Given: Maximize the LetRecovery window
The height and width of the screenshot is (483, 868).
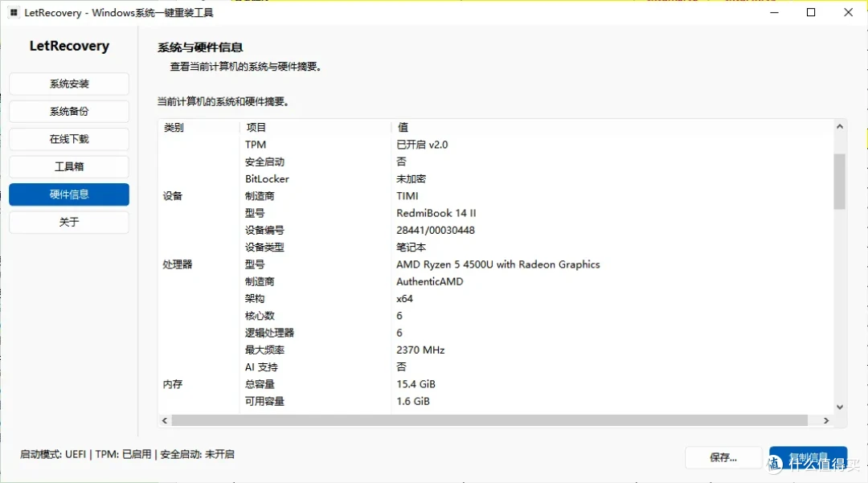Looking at the screenshot, I should coord(811,12).
